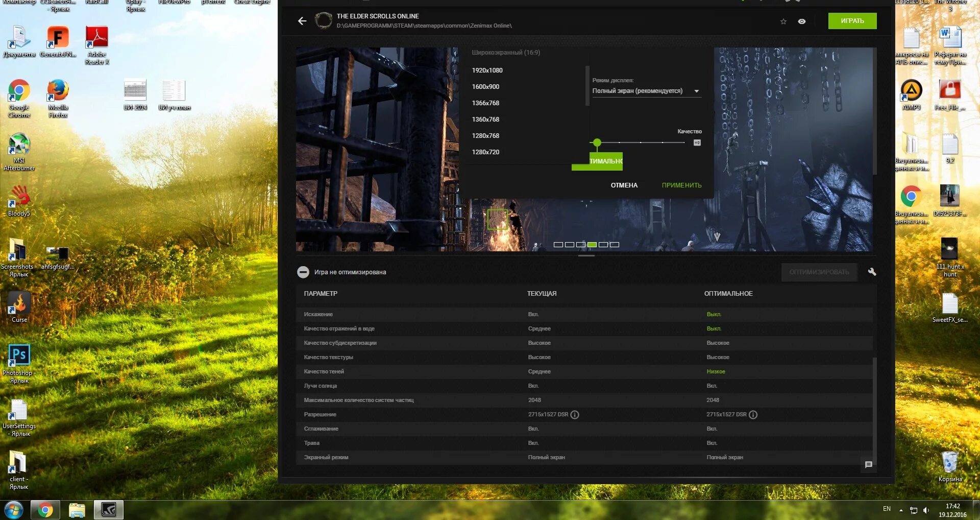Click the EN language indicator
Image resolution: width=980 pixels, height=520 pixels.
(887, 509)
